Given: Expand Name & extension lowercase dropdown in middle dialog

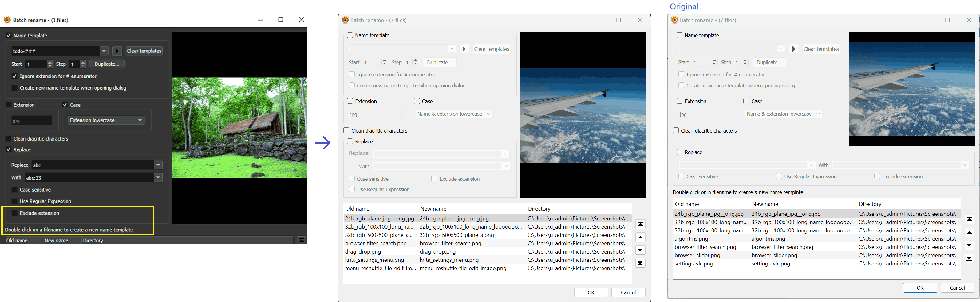Looking at the screenshot, I should (x=488, y=114).
